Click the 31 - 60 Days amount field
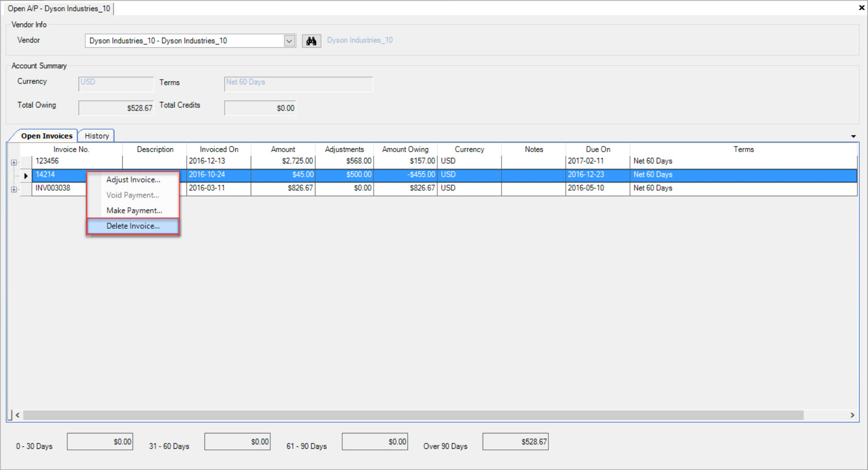868x470 pixels. click(237, 442)
